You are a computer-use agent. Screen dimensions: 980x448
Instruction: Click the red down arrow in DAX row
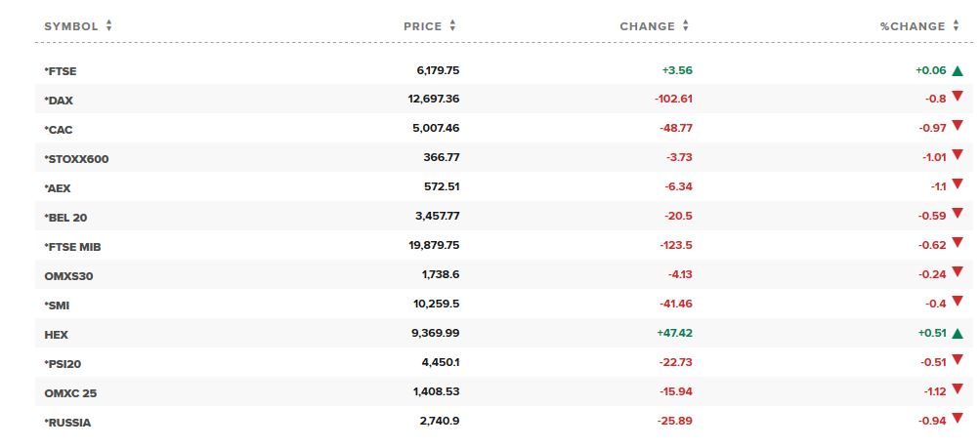957,97
